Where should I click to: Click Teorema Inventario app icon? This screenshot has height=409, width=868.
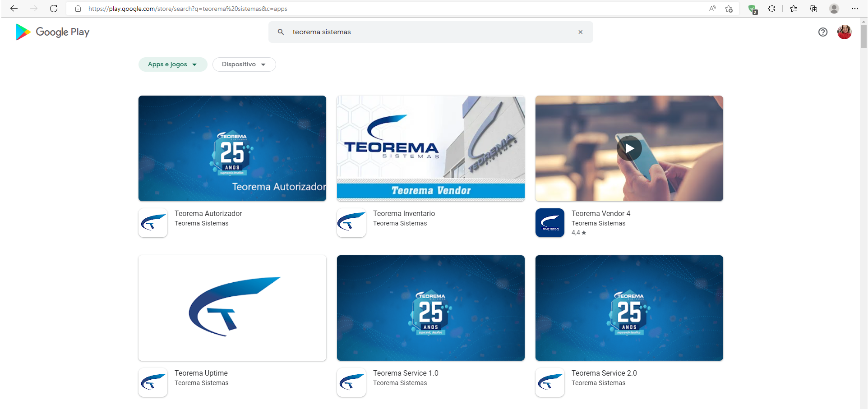click(351, 223)
